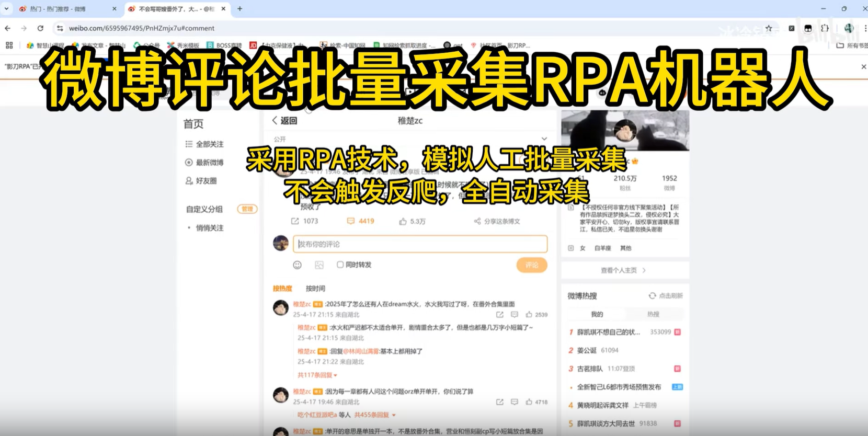Open the emoji picker below the comment box
The width and height of the screenshot is (868, 436).
click(297, 265)
